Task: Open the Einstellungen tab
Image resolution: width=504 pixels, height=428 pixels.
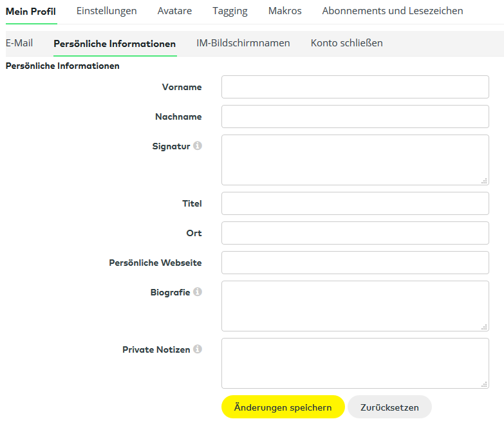Action: pyautogui.click(x=106, y=11)
